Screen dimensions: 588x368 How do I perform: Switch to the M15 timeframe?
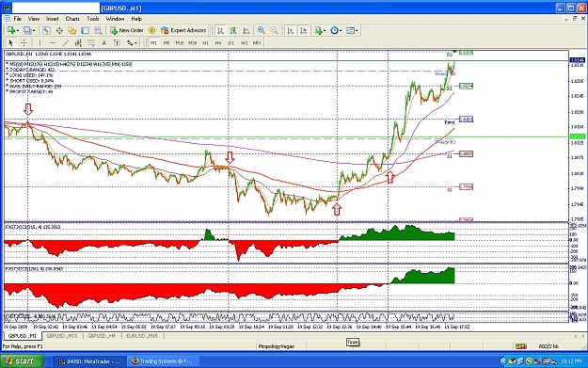pos(180,43)
